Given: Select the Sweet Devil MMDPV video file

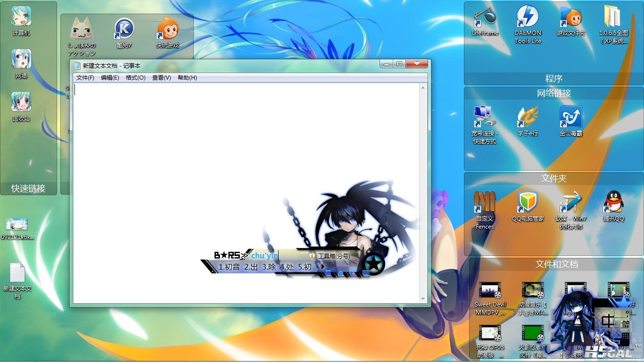Looking at the screenshot, I should click(490, 299).
